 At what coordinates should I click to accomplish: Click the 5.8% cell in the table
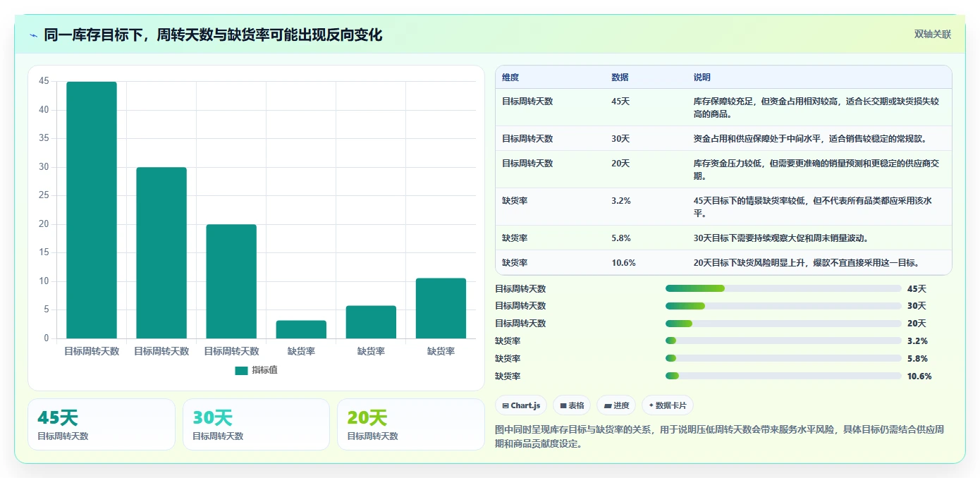pos(621,238)
